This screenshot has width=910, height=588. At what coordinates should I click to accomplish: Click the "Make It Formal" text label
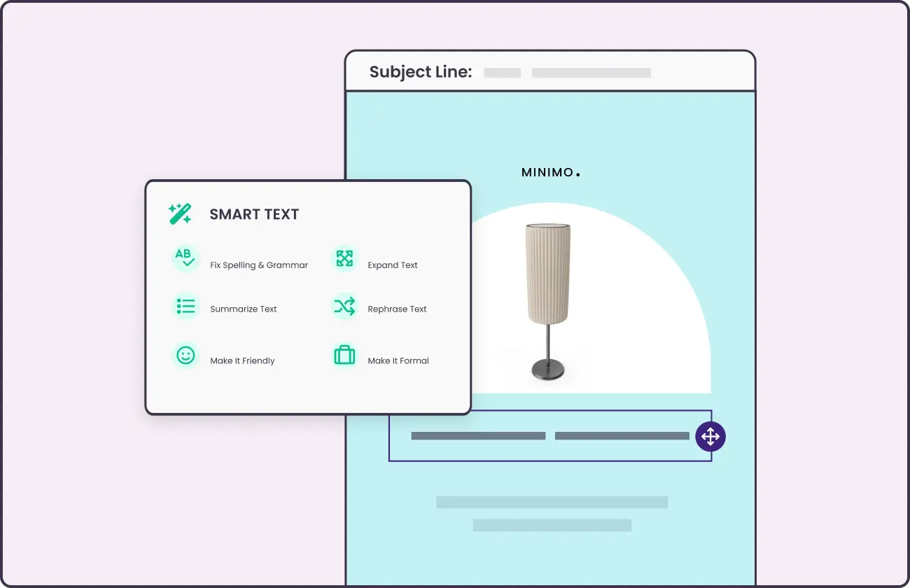[x=398, y=360]
